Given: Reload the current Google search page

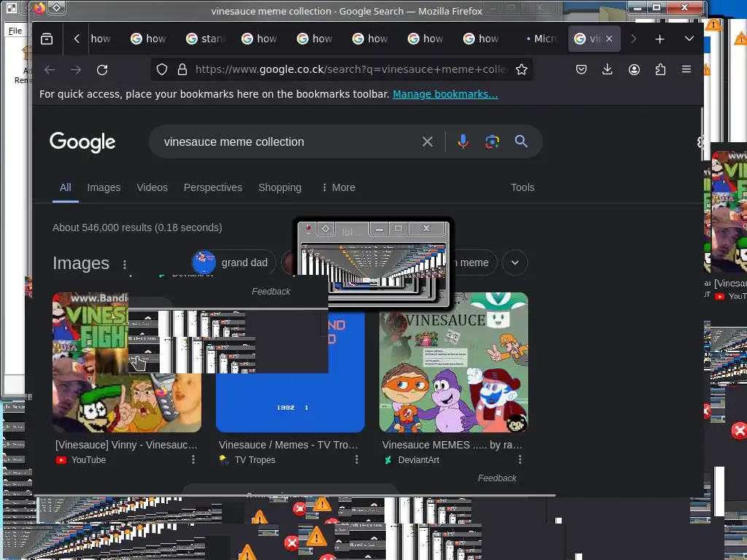Looking at the screenshot, I should [102, 70].
